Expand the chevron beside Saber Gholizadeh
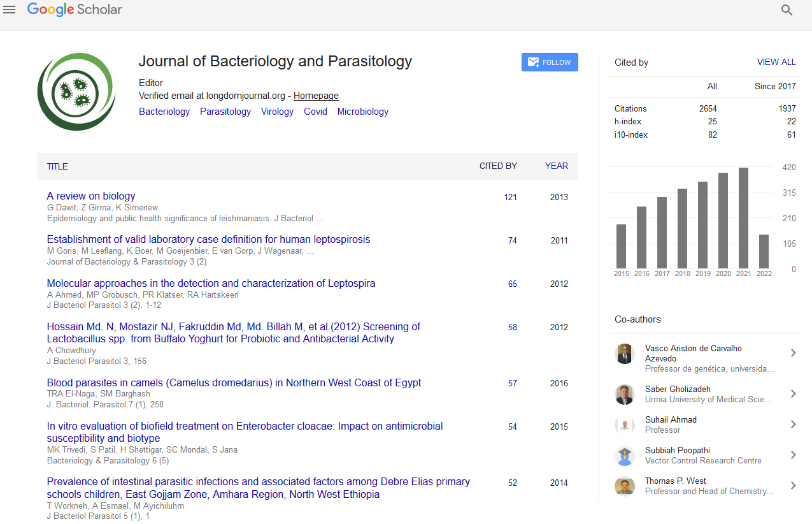Viewport: 812px width, 524px height. click(794, 393)
